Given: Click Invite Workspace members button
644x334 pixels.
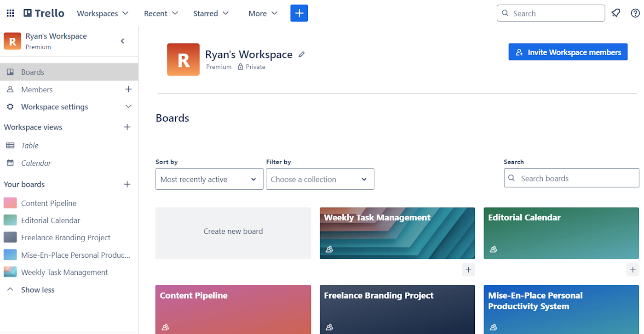Looking at the screenshot, I should click(568, 52).
